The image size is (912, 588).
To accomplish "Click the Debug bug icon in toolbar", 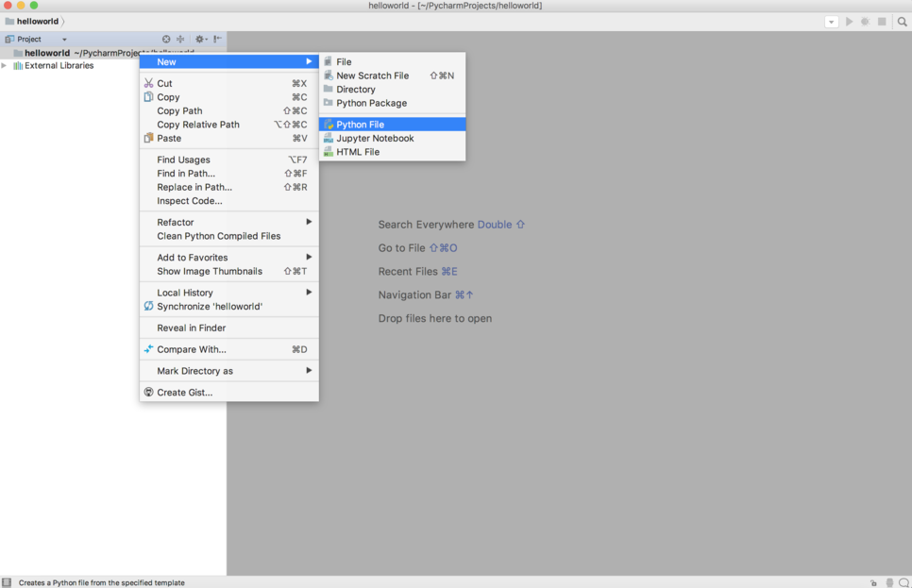I will 866,22.
